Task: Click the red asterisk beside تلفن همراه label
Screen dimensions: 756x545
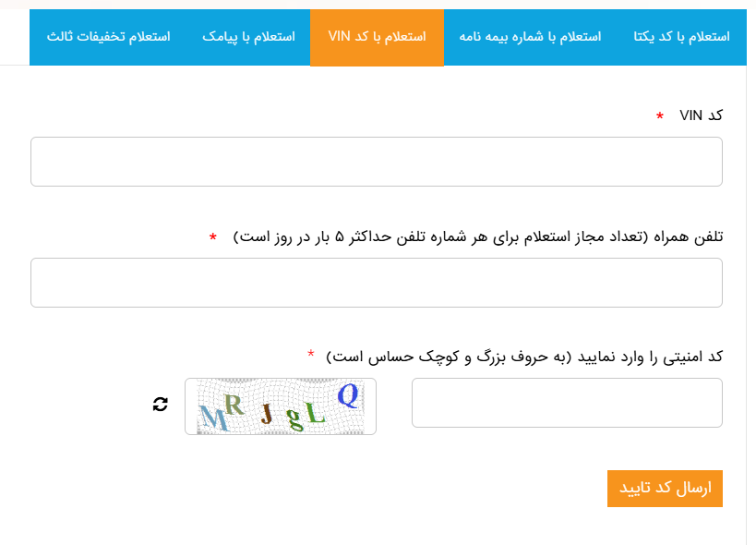Action: (213, 237)
